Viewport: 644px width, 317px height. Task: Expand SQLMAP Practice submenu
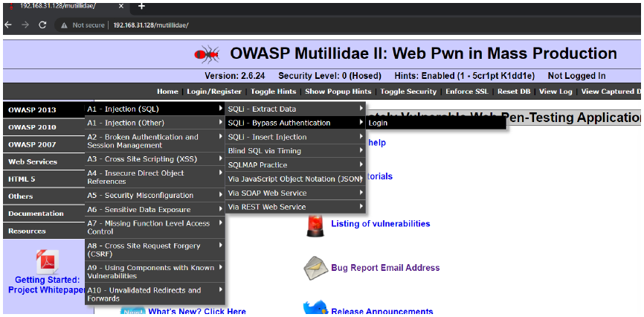click(295, 165)
